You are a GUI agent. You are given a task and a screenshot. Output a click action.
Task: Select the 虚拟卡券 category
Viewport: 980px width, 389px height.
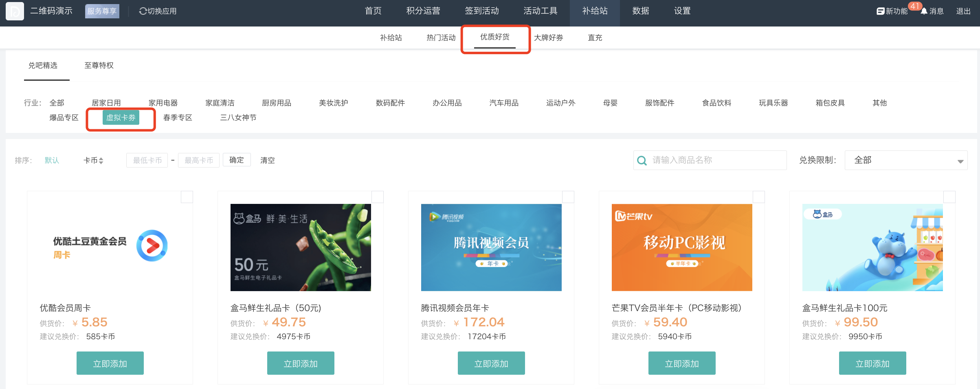[121, 118]
